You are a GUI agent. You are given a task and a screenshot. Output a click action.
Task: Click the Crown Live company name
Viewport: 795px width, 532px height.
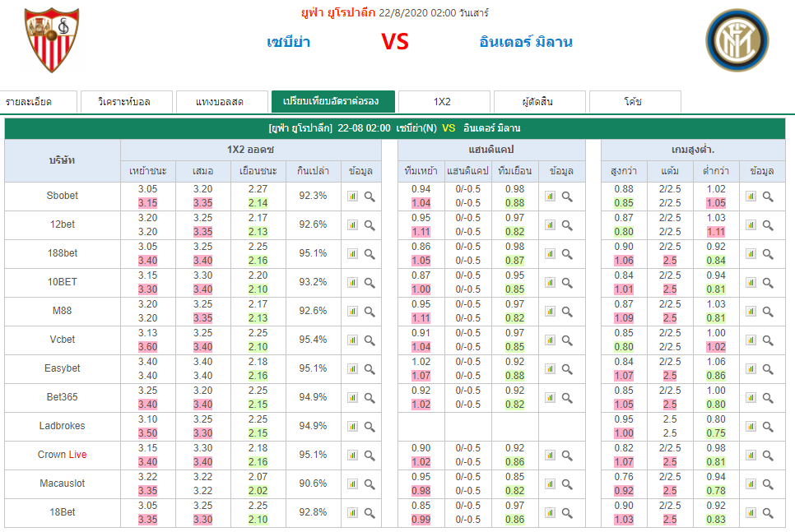point(63,455)
